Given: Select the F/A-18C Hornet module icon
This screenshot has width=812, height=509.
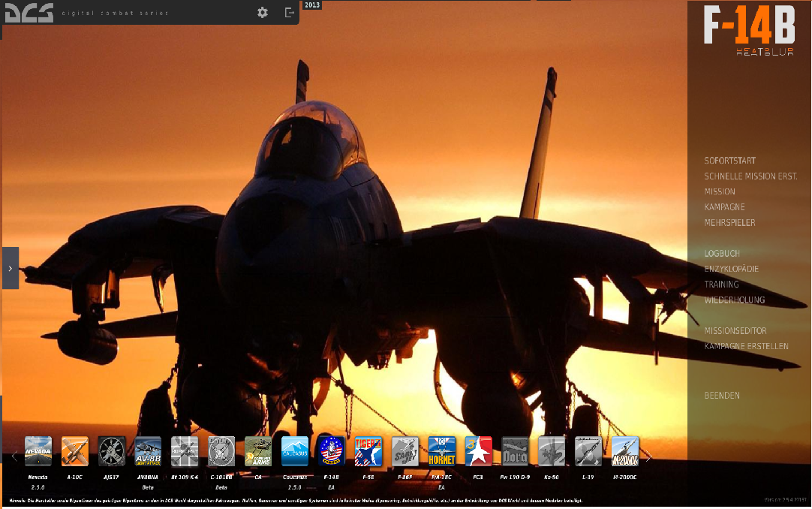Looking at the screenshot, I should 442,451.
